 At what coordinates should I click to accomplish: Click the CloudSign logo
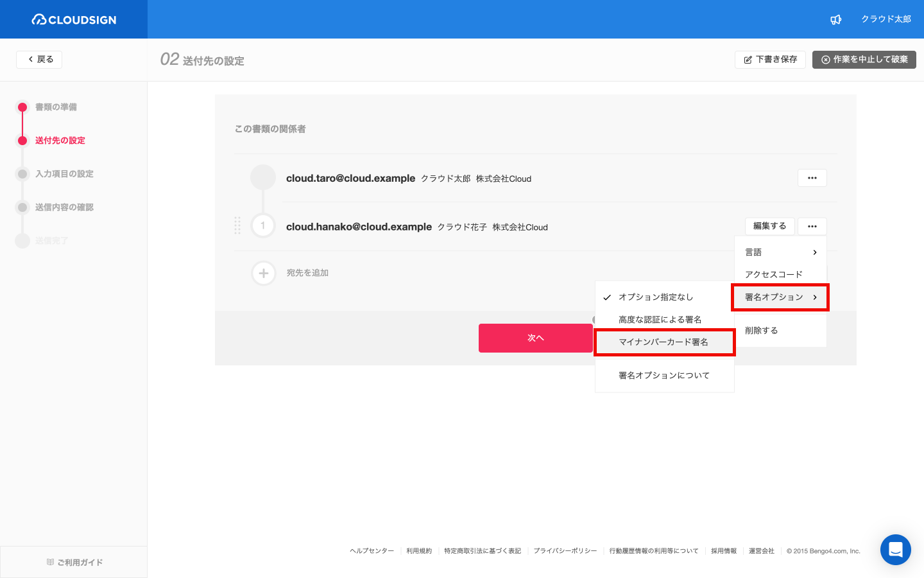click(x=74, y=20)
